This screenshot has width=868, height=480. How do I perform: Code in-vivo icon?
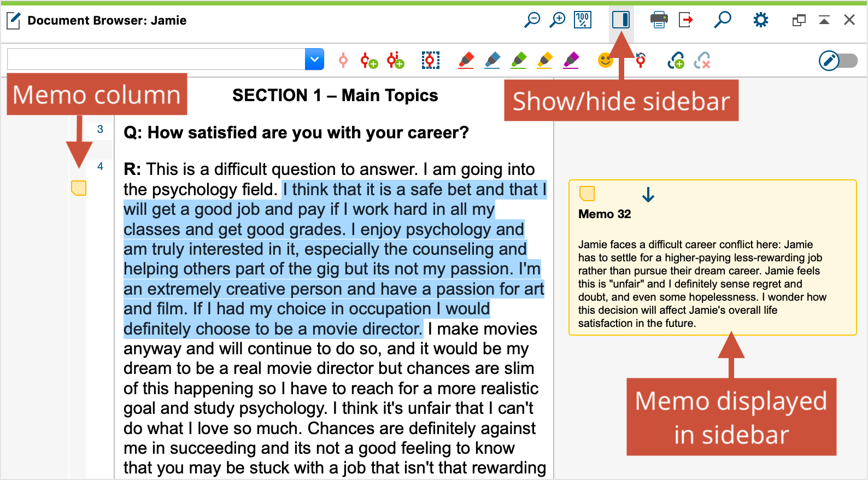point(396,60)
